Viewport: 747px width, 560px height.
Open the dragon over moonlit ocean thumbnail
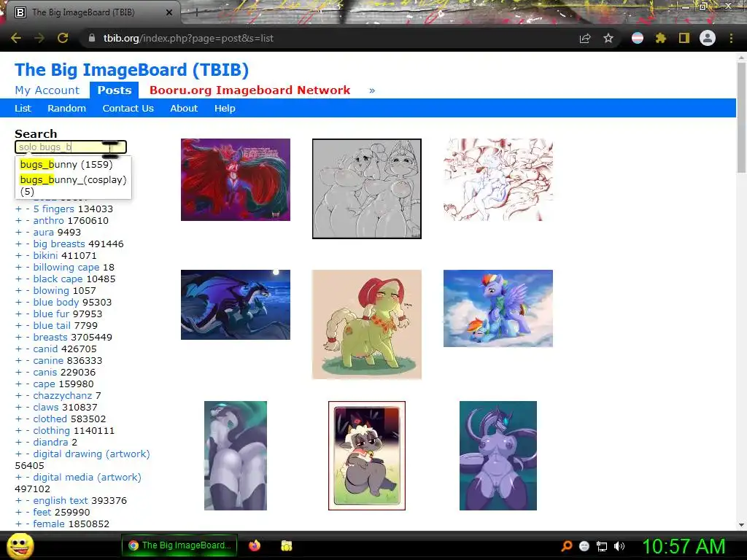tap(236, 305)
